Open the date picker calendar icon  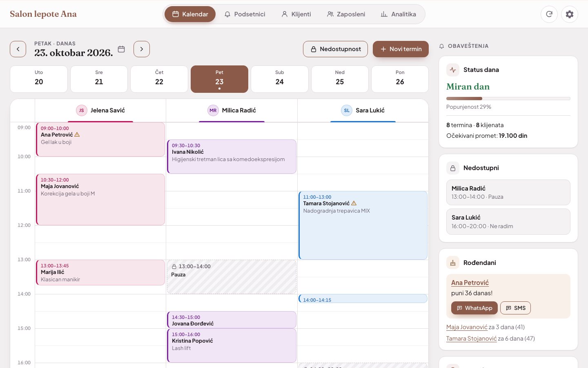(121, 49)
